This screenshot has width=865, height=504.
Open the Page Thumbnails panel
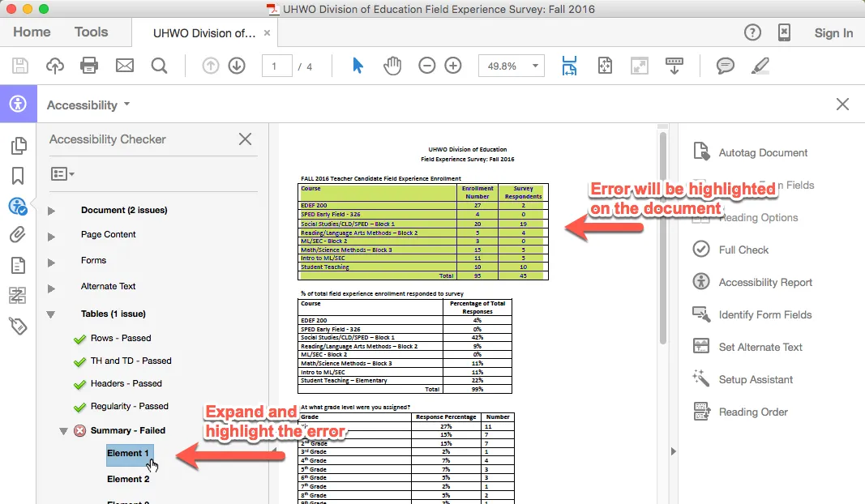click(x=18, y=148)
